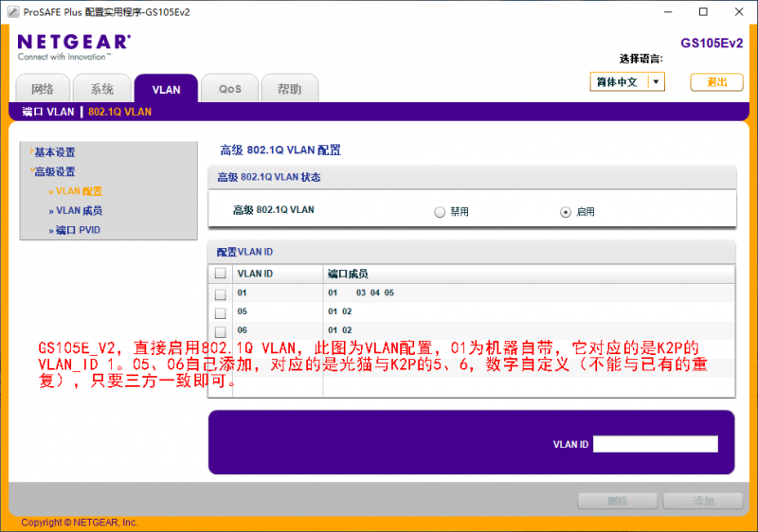Open the 系统 tab
The width and height of the screenshot is (758, 532).
(x=102, y=89)
